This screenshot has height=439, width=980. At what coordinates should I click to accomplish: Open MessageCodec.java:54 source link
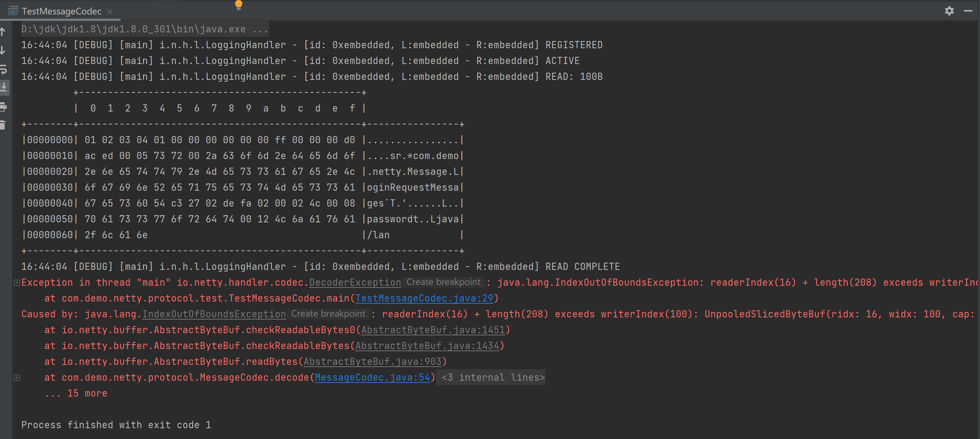tap(372, 378)
